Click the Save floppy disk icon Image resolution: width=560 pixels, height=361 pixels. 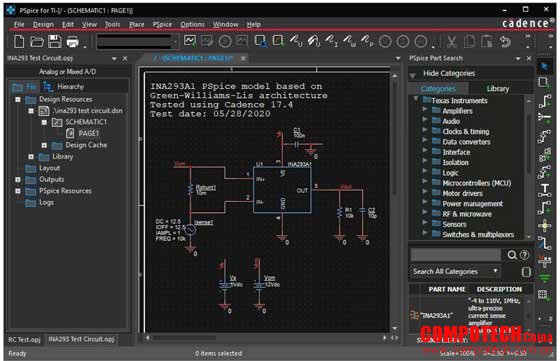click(x=55, y=41)
